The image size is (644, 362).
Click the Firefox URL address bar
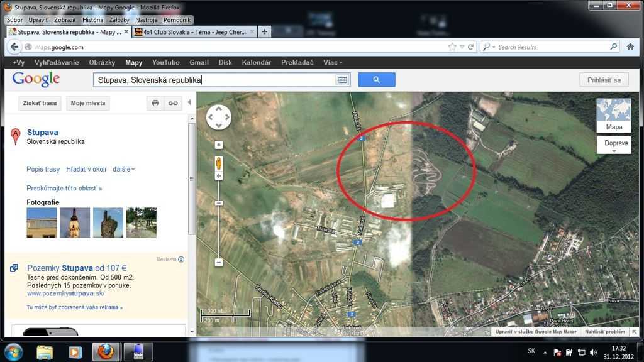click(x=238, y=47)
